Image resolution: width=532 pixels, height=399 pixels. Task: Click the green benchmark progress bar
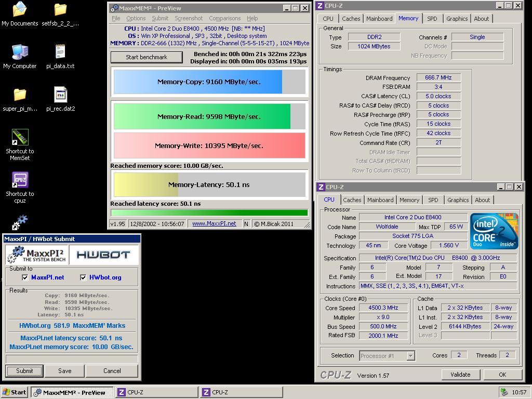click(x=209, y=212)
